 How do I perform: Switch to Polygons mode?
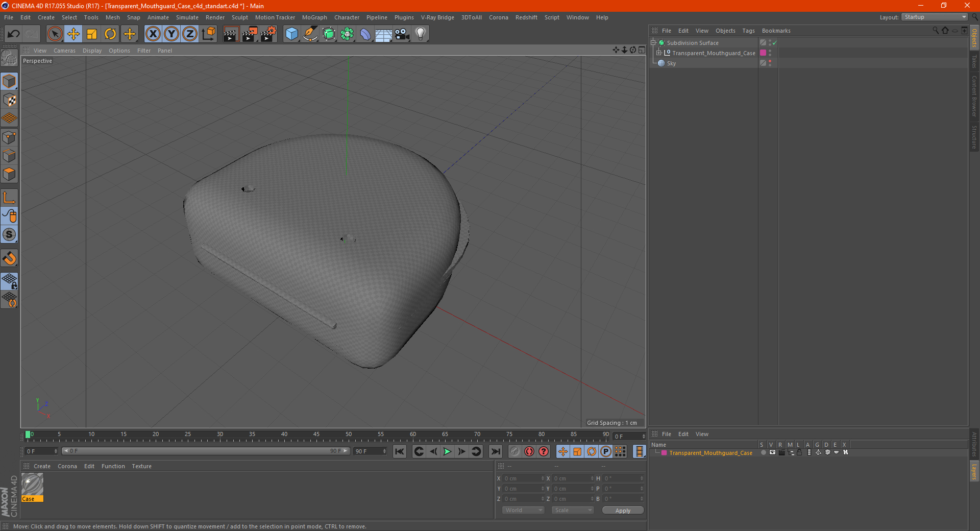click(x=9, y=174)
